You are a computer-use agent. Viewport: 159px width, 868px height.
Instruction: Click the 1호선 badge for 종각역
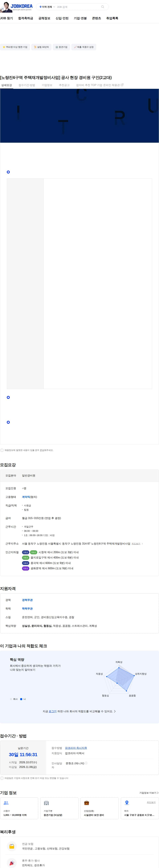coord(26,563)
